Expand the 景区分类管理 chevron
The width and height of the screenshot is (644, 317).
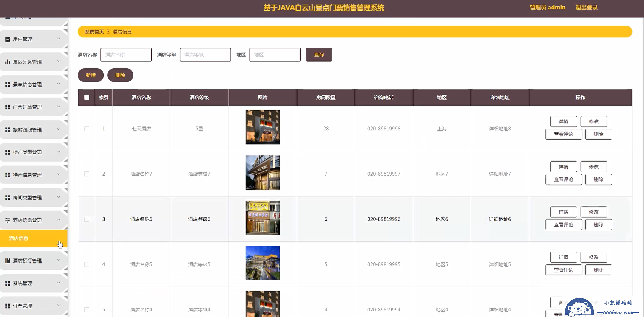(x=59, y=61)
